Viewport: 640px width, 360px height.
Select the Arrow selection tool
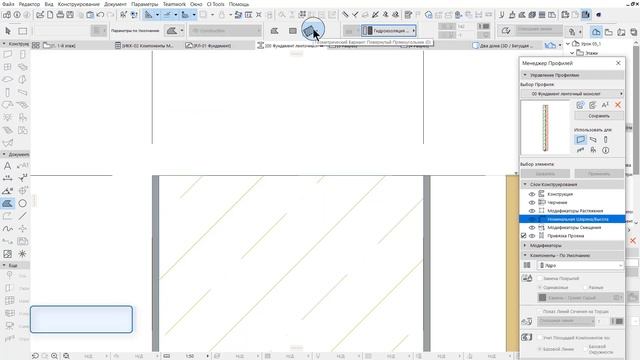(8, 31)
